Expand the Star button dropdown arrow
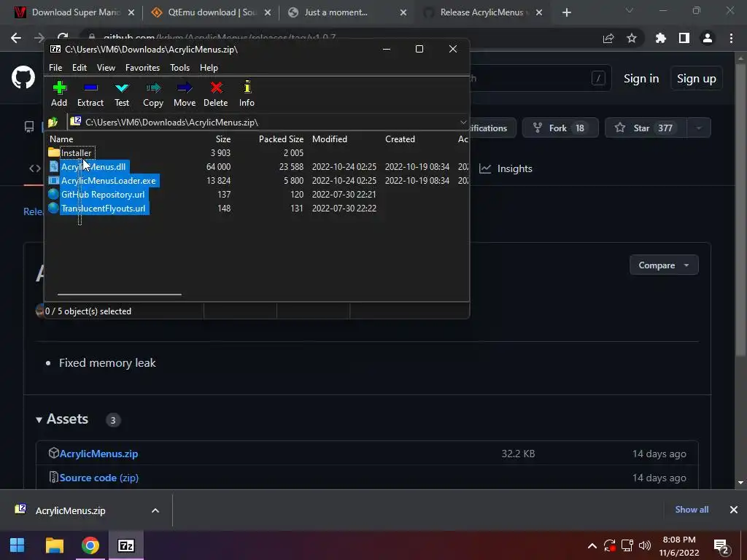 click(699, 128)
